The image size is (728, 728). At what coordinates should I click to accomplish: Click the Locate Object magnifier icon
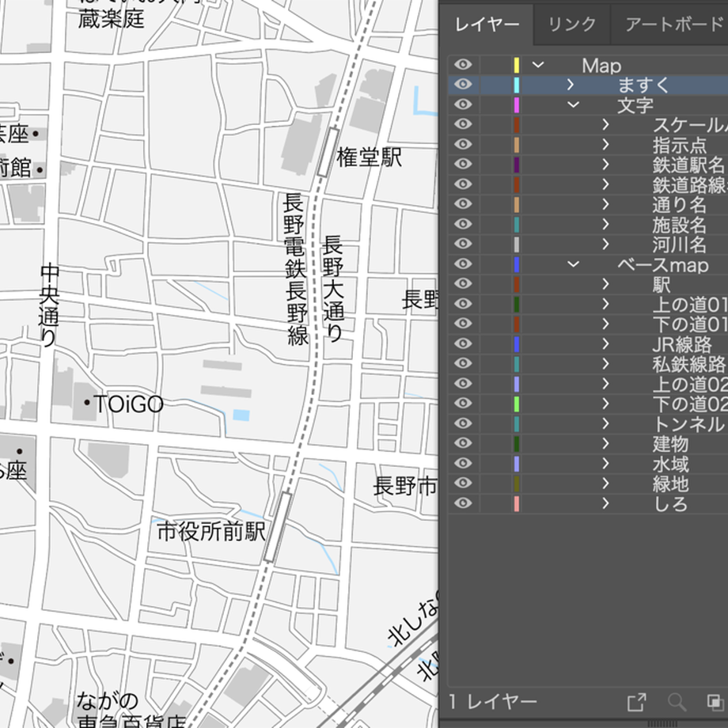[677, 702]
